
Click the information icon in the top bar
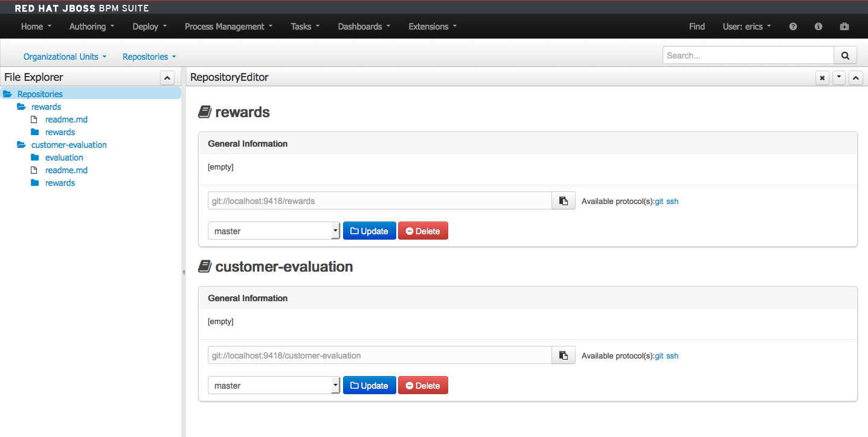pos(818,27)
